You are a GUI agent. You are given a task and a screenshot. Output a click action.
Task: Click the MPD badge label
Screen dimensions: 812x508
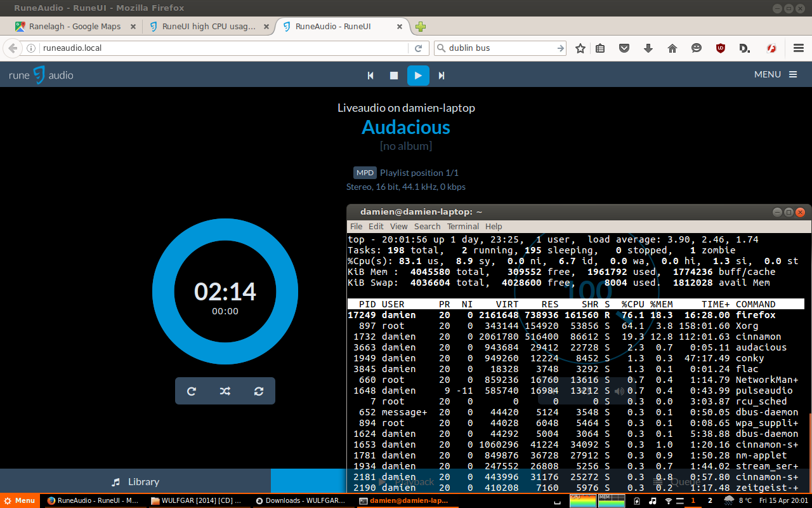pos(365,173)
